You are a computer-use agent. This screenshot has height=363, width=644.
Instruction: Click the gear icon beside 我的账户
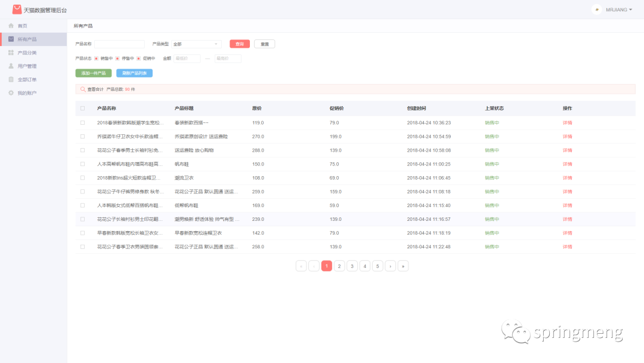(x=11, y=93)
